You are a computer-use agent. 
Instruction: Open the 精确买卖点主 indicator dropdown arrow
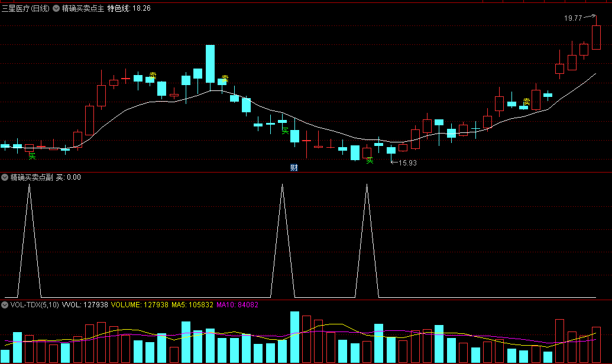pos(56,8)
